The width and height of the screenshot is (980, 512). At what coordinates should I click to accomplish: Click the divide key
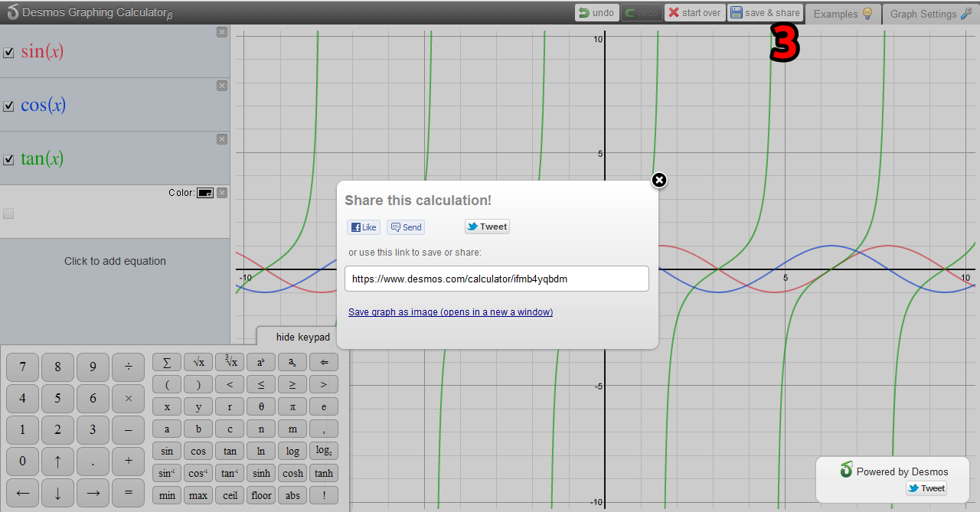click(128, 367)
